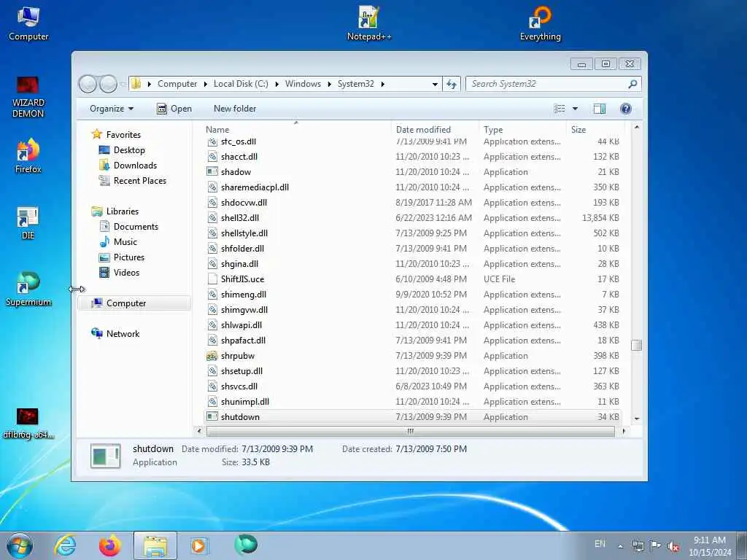The image size is (747, 560).
Task: Click the scroll down arrow of file list
Action: 636,419
